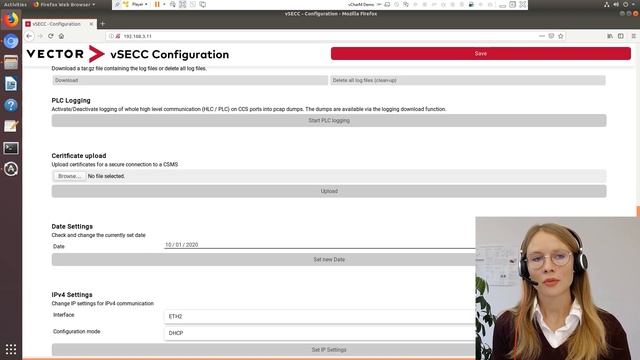Open Firefox from the Ubuntu dock

coord(11,20)
